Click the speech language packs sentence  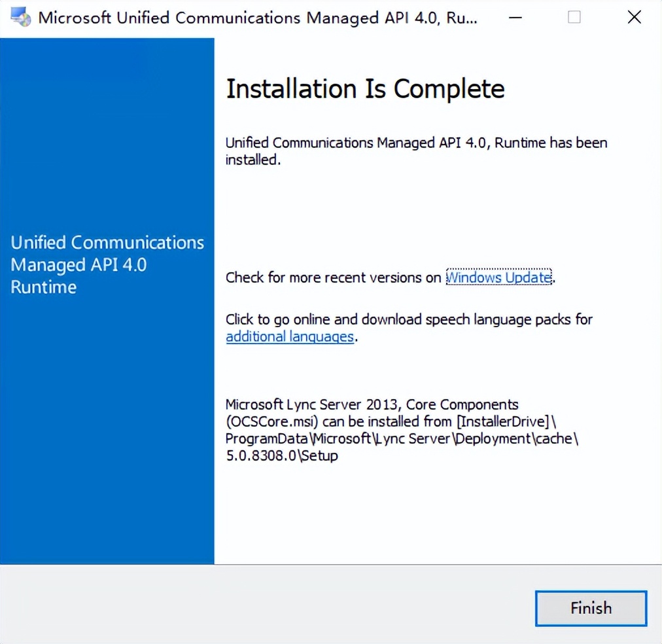(x=409, y=319)
